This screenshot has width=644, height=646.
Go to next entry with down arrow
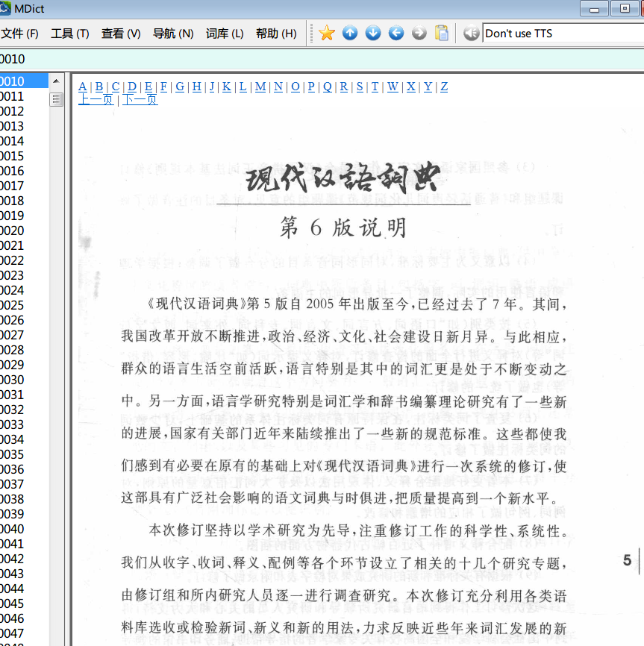pos(373,33)
